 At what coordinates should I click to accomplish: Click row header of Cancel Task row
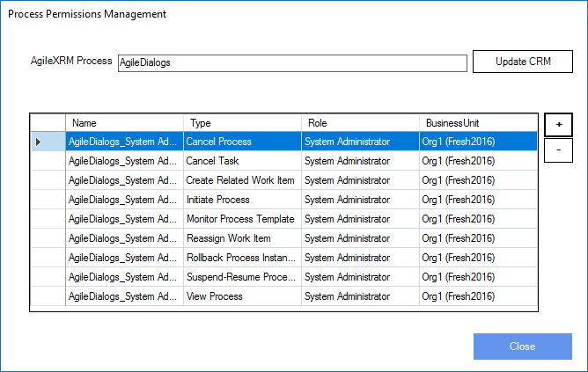tap(48, 161)
